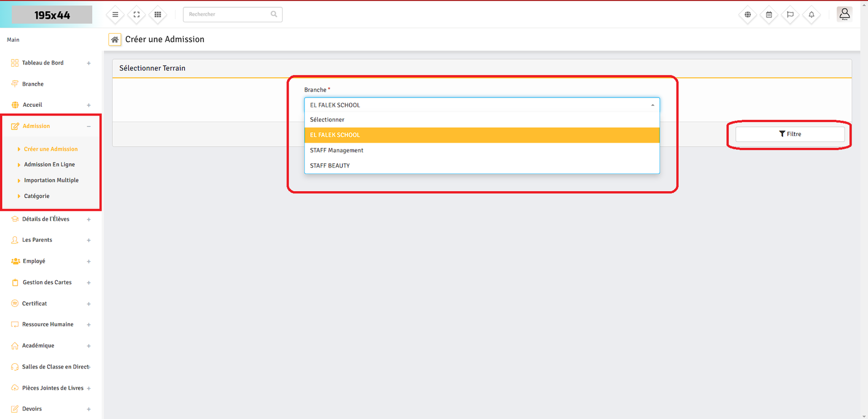
Task: Select STAFF Management from Branche list
Action: click(x=336, y=150)
